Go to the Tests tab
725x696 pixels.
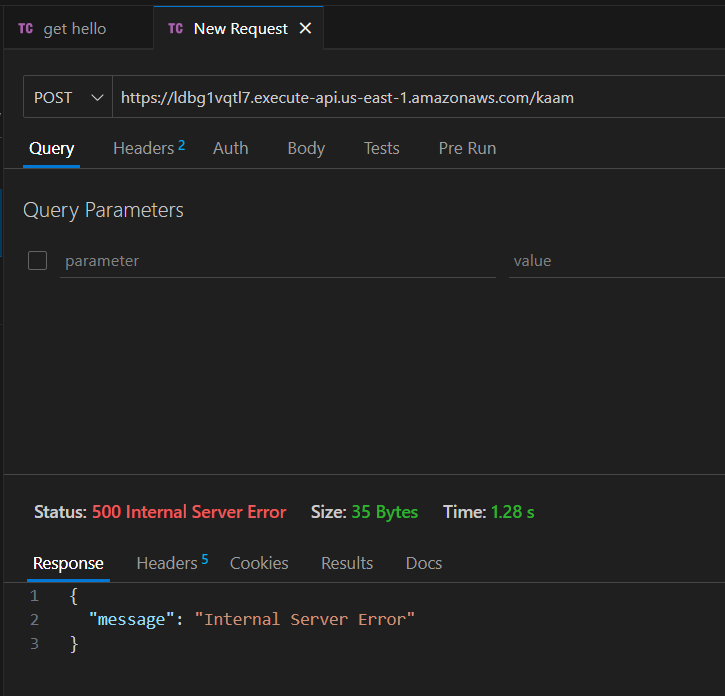pos(381,148)
